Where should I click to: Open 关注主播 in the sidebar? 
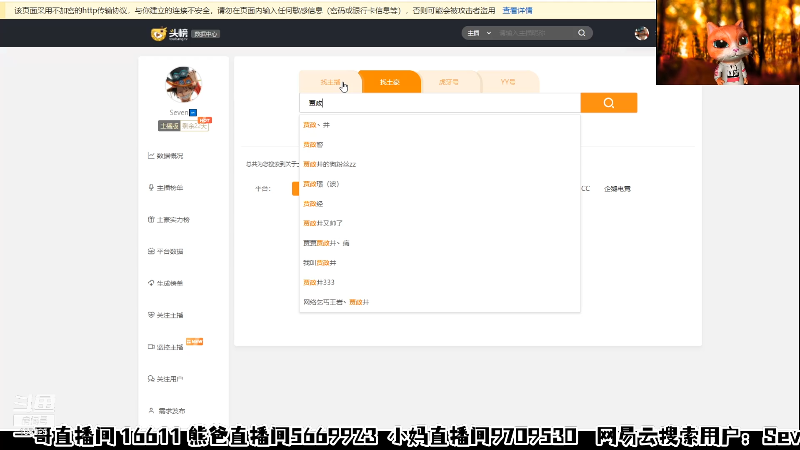(x=170, y=315)
